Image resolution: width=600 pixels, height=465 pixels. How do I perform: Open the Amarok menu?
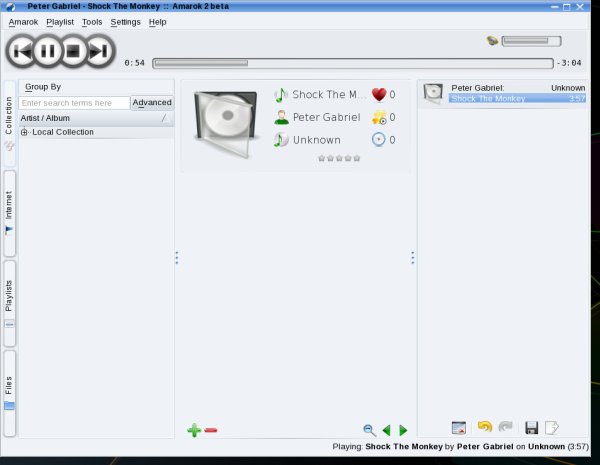[x=23, y=22]
